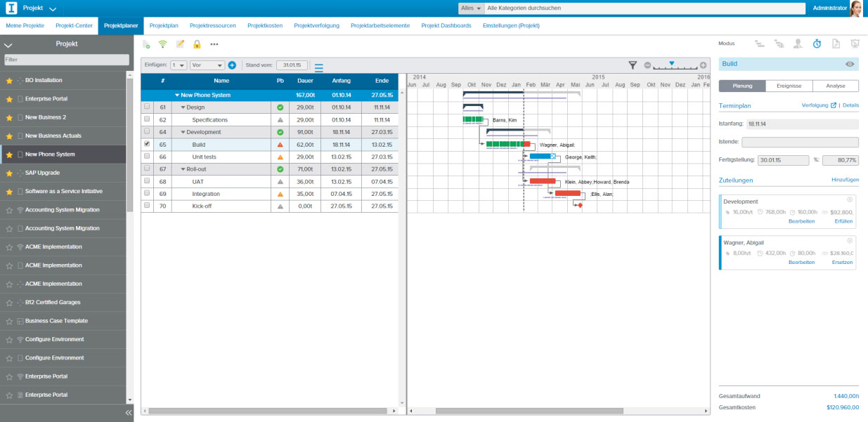
Task: Collapse the Development task group
Action: pos(183,132)
